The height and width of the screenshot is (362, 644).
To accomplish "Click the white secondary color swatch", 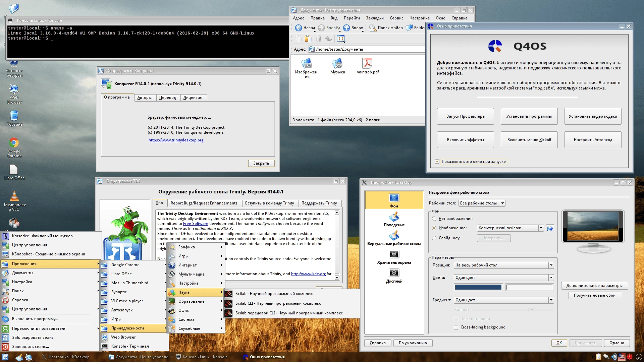I will click(x=529, y=287).
